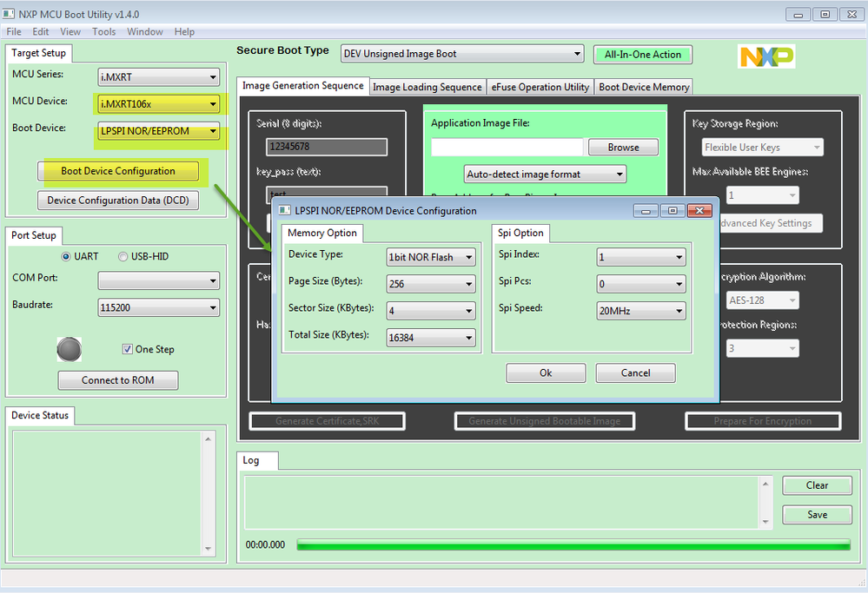Select the Memory Option tab in dialog

[322, 233]
